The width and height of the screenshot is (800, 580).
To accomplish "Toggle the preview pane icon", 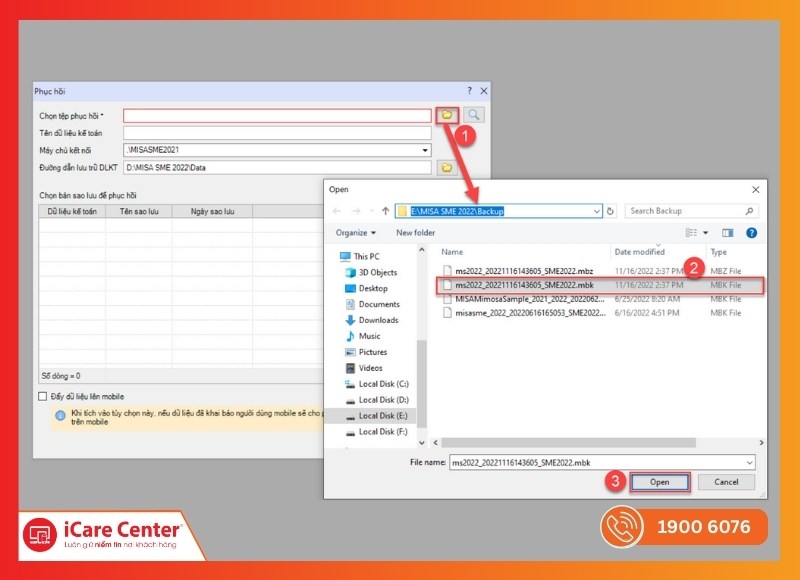I will pyautogui.click(x=728, y=233).
